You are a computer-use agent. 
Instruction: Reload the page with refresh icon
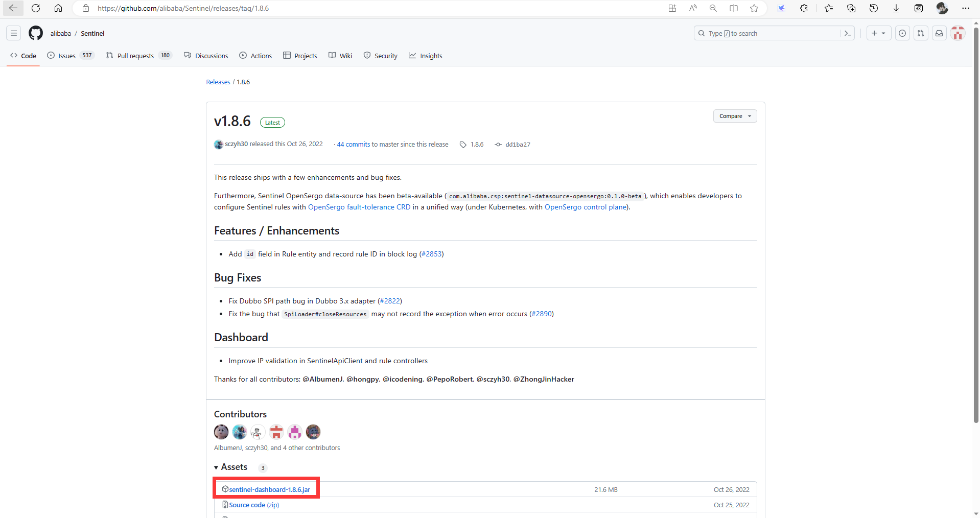pyautogui.click(x=36, y=8)
